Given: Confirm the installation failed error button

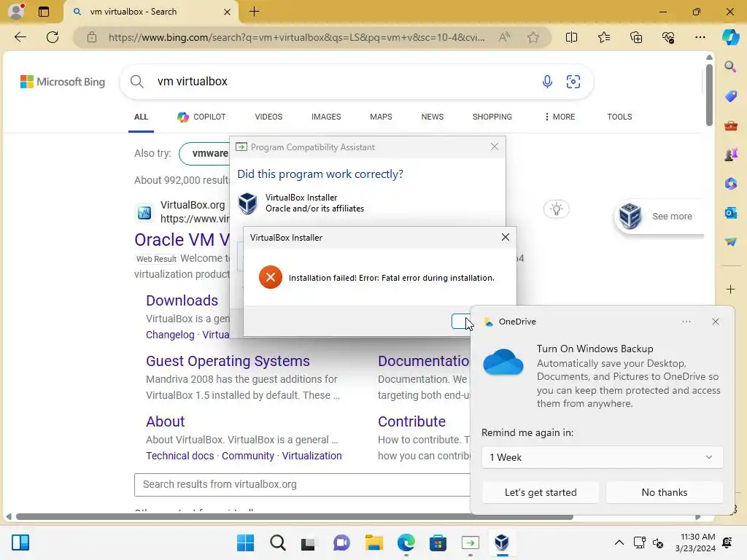Looking at the screenshot, I should [461, 322].
